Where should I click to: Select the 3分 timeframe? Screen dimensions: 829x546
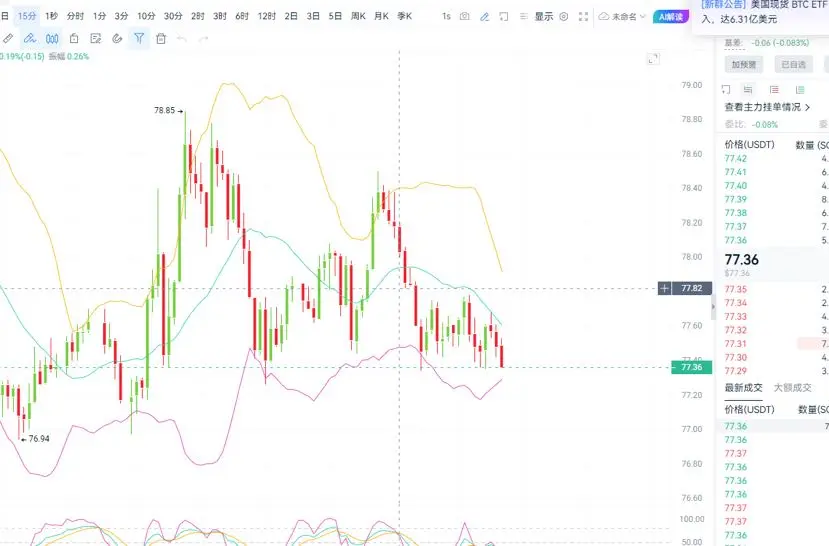122,16
